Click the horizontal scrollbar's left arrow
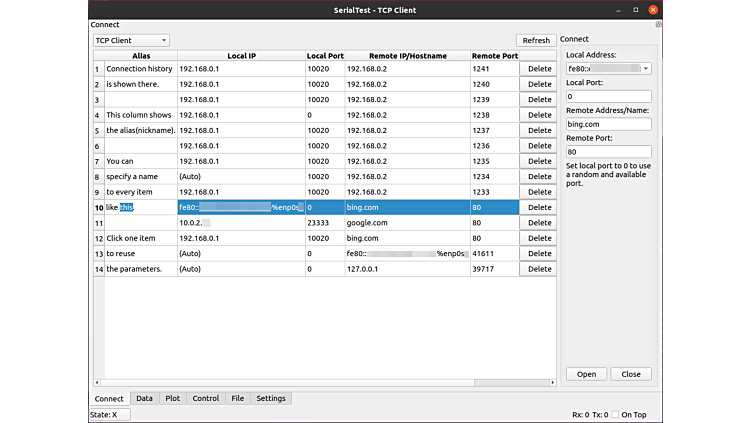752x423 pixels. tap(97, 382)
